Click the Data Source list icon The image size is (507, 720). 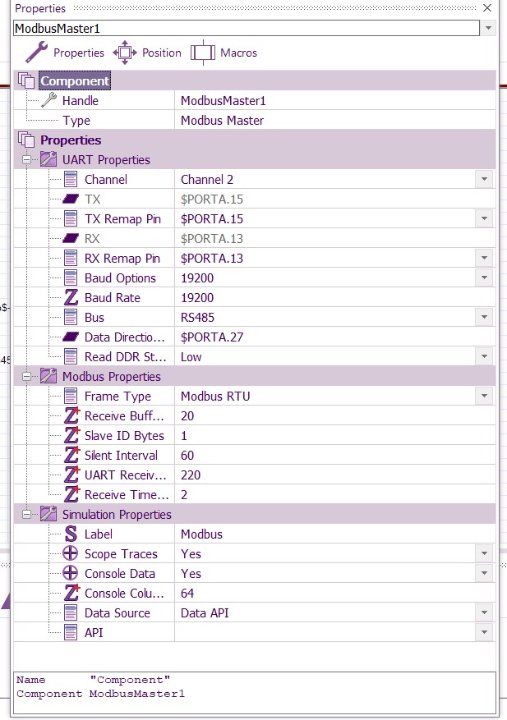tap(70, 613)
